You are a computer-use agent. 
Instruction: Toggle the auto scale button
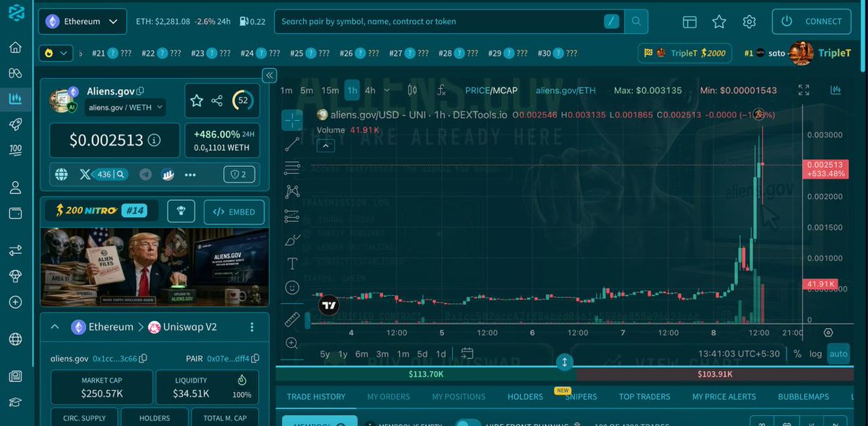[838, 354]
